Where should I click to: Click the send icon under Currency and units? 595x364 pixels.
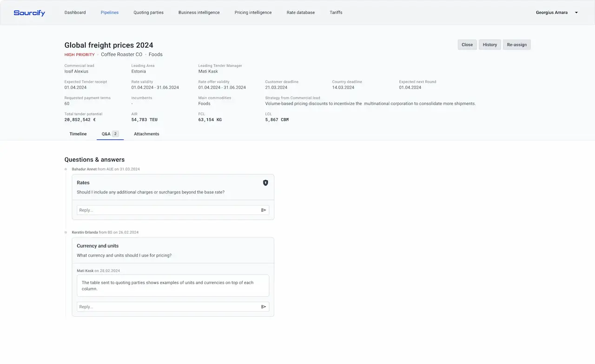click(264, 306)
